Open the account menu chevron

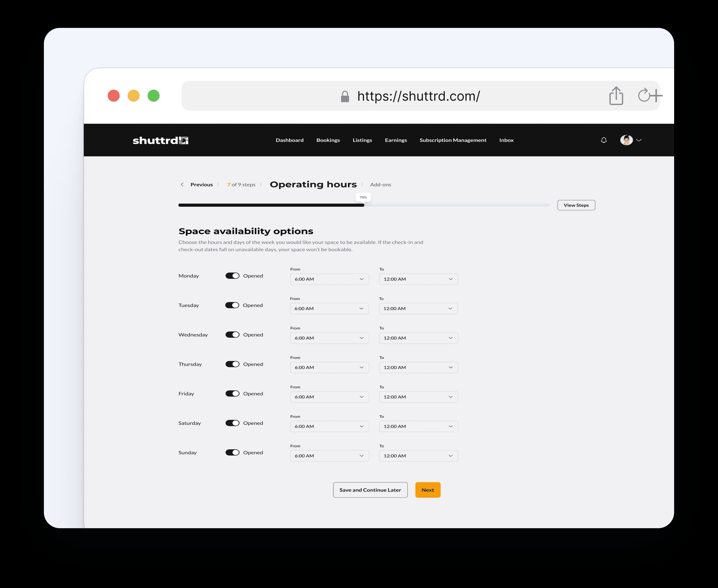(x=639, y=140)
